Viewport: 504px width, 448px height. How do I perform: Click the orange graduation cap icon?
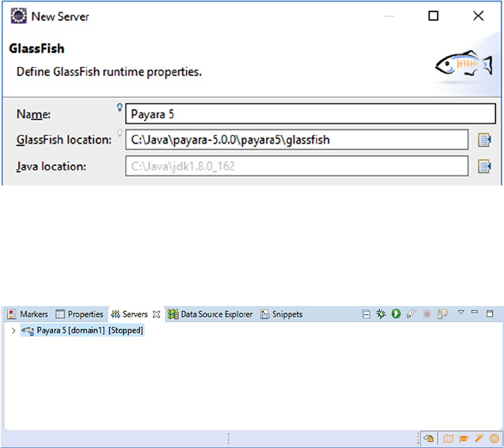[463, 438]
